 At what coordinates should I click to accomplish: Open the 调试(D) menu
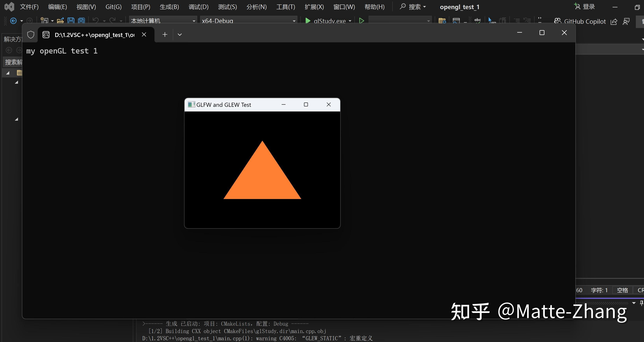click(198, 7)
